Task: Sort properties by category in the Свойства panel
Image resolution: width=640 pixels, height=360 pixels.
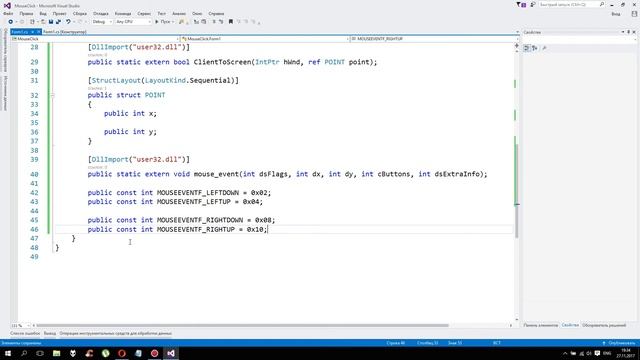Action: click(527, 48)
